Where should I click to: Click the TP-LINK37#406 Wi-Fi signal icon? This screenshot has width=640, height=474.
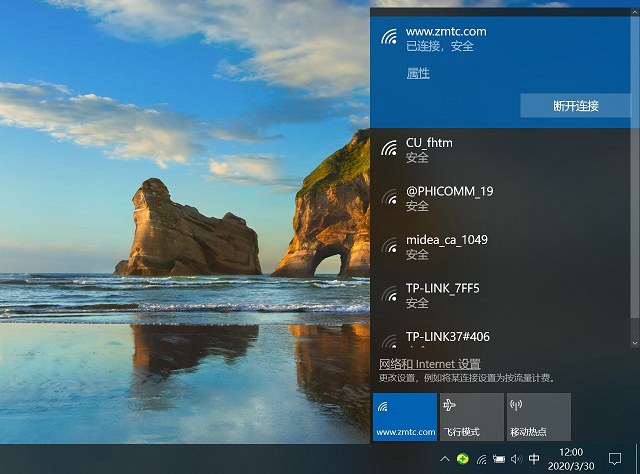click(x=389, y=341)
